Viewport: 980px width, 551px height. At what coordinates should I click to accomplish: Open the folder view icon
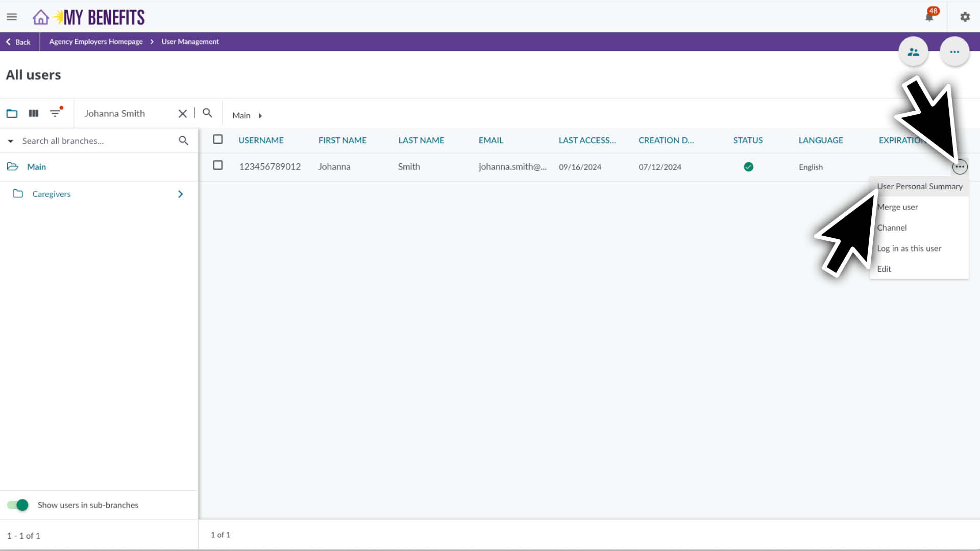point(12,113)
